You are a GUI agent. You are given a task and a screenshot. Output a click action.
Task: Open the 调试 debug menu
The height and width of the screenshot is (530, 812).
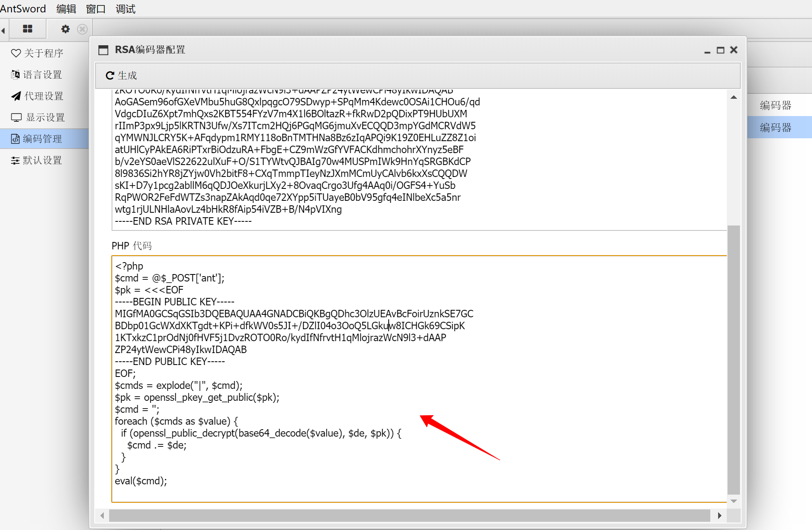pyautogui.click(x=125, y=9)
